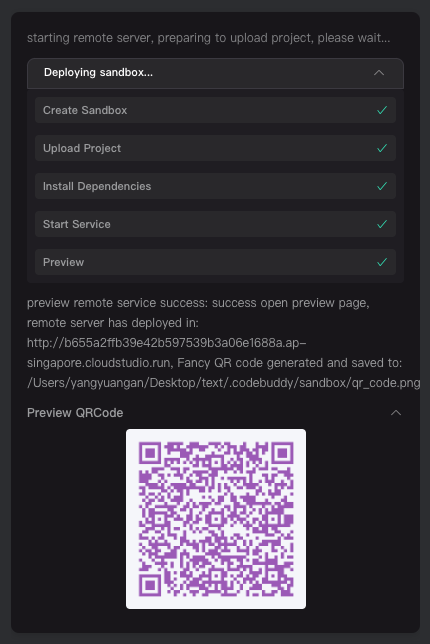430x644 pixels.
Task: Select the Install Dependencies step row
Action: [x=215, y=186]
